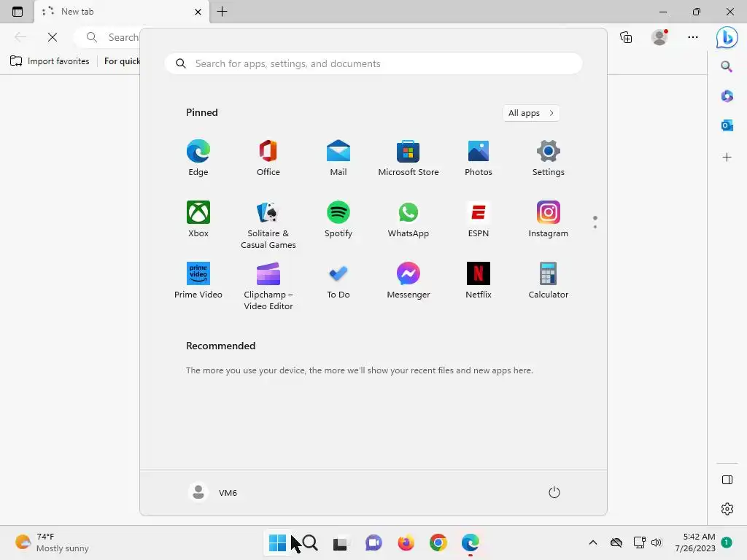747x560 pixels.
Task: Close the New tab in Edge
Action: point(198,12)
